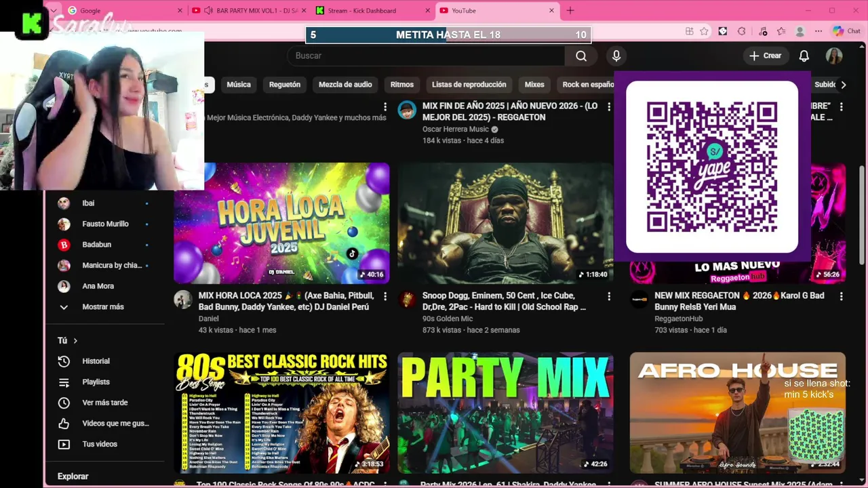Click the YouTube search magnifier button
Screen dimensions: 868x488
[581, 56]
